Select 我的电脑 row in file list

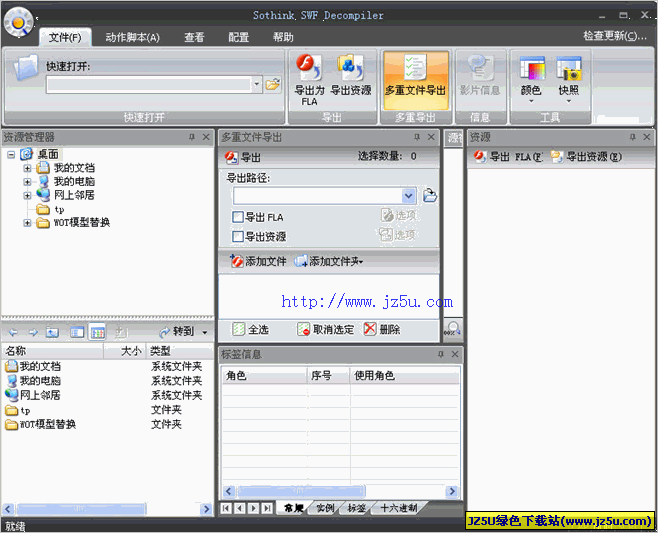[x=105, y=381]
